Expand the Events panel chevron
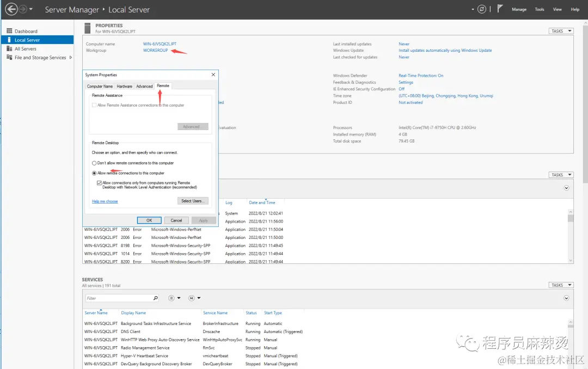 [x=566, y=188]
